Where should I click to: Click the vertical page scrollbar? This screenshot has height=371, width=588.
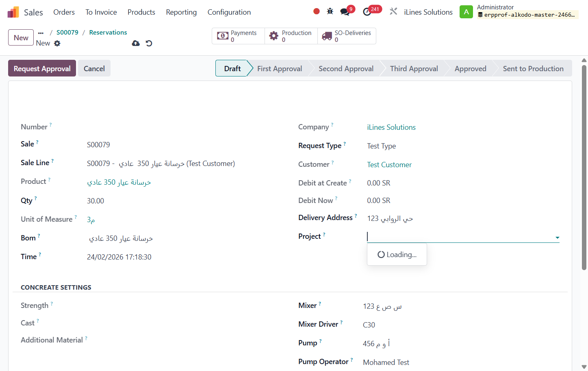pos(584,167)
